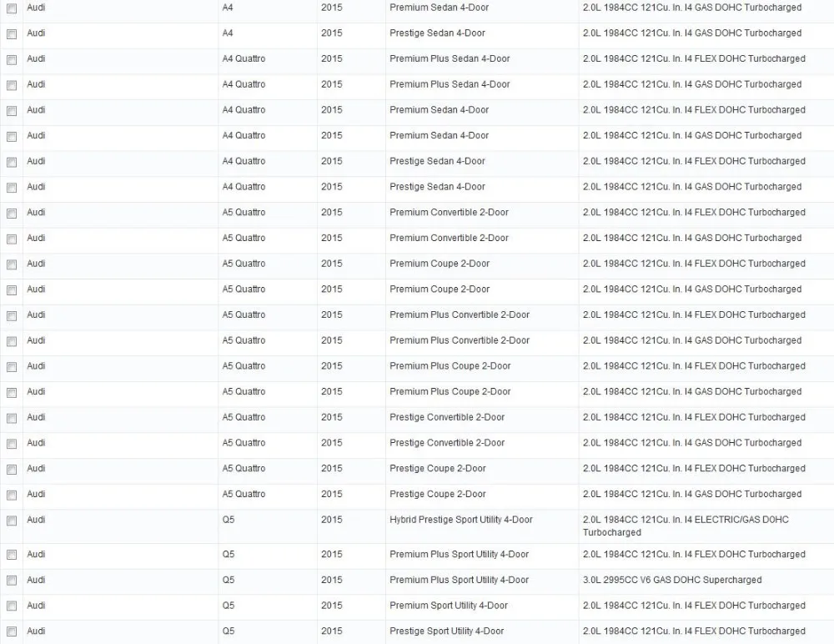Tick non-hybrid Q5 Prestige Sport Utility checkbox

pyautogui.click(x=12, y=631)
